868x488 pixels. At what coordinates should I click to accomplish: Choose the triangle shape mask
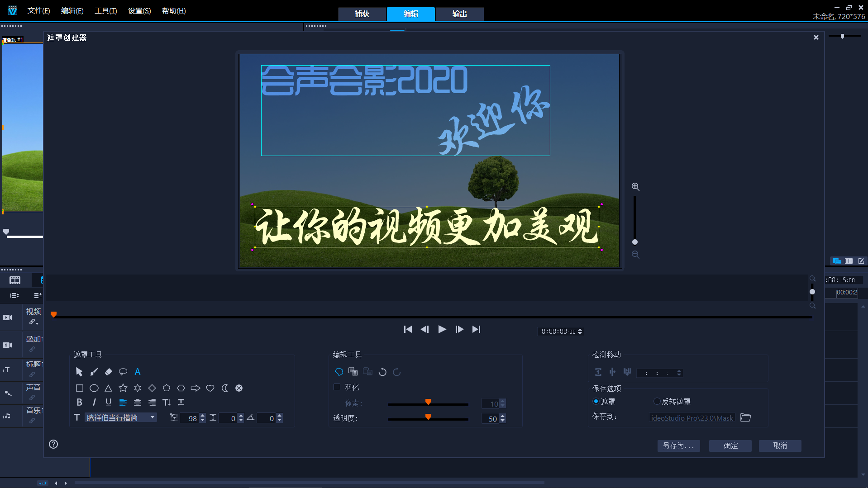tap(109, 388)
